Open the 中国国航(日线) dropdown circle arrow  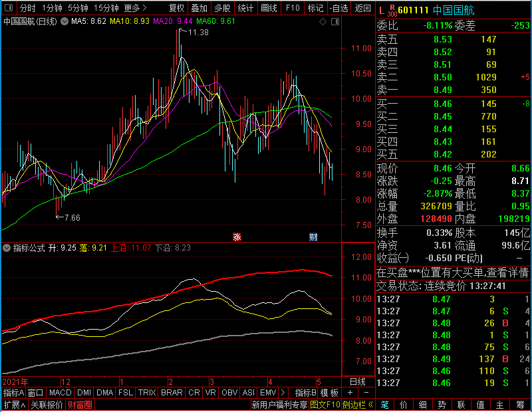[x=65, y=21]
